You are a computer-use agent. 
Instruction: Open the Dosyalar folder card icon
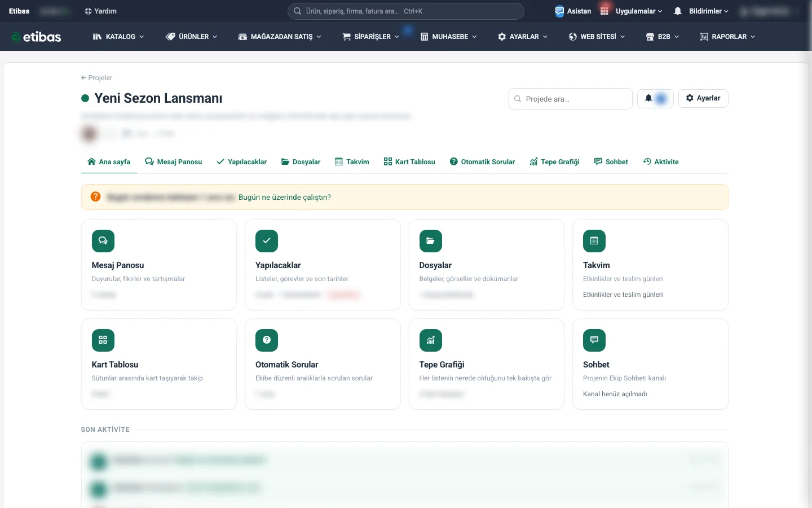431,241
